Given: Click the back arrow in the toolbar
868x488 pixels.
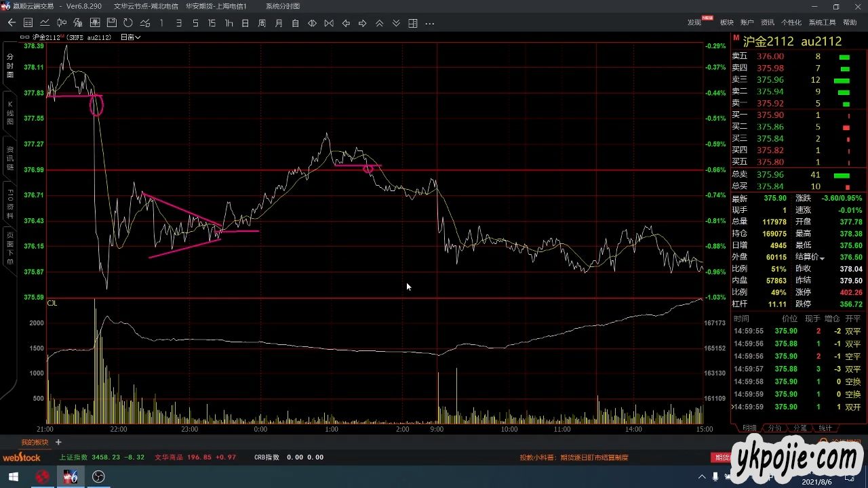Looking at the screenshot, I should [12, 23].
